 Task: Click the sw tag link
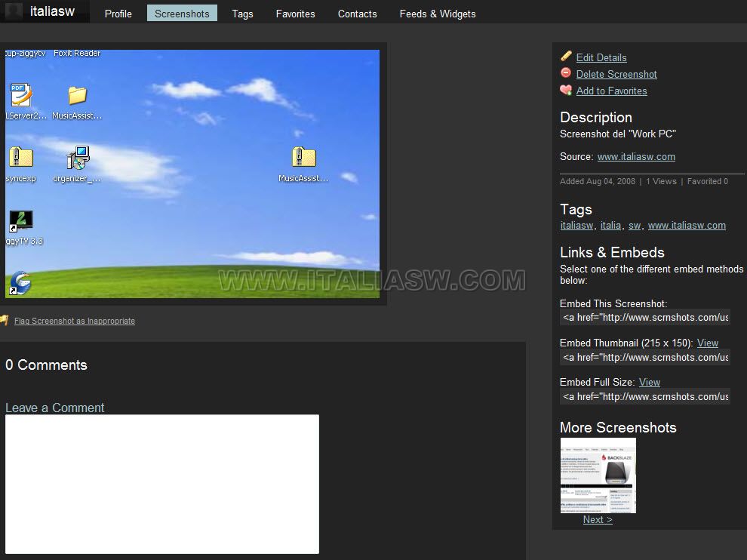pos(635,226)
